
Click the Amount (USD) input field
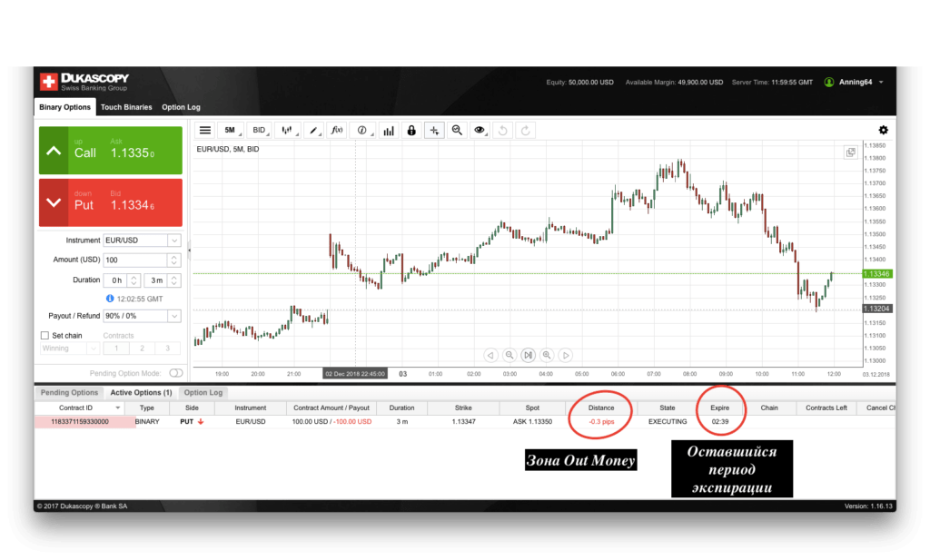click(x=136, y=260)
